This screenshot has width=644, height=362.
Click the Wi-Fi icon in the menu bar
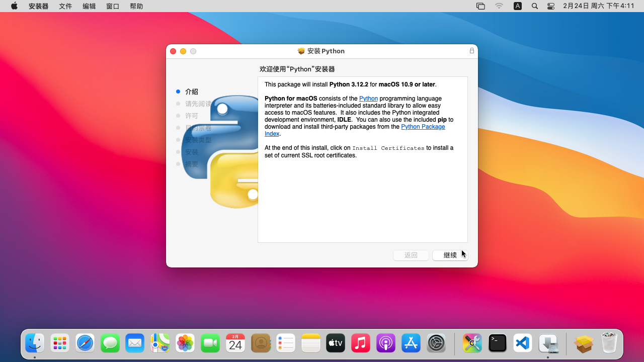499,6
